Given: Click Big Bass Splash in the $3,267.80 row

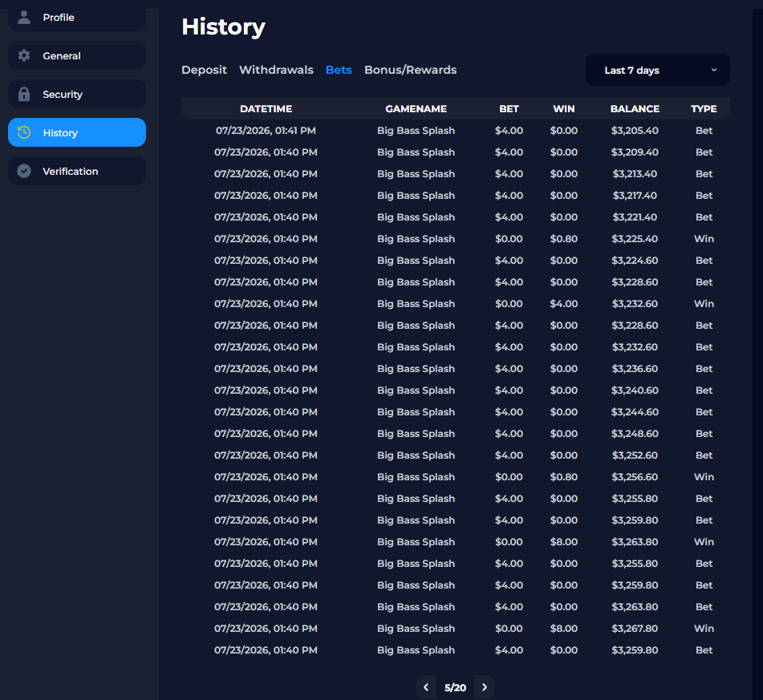Looking at the screenshot, I should click(416, 629).
